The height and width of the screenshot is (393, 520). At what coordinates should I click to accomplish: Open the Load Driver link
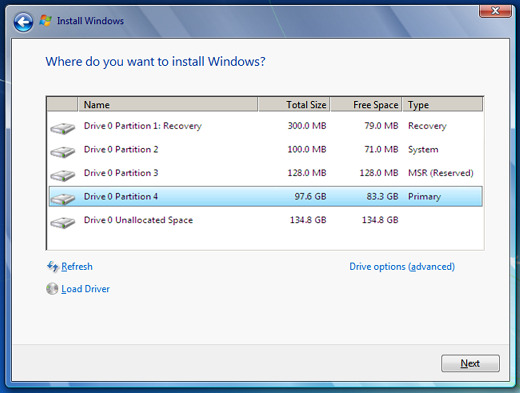[x=85, y=289]
